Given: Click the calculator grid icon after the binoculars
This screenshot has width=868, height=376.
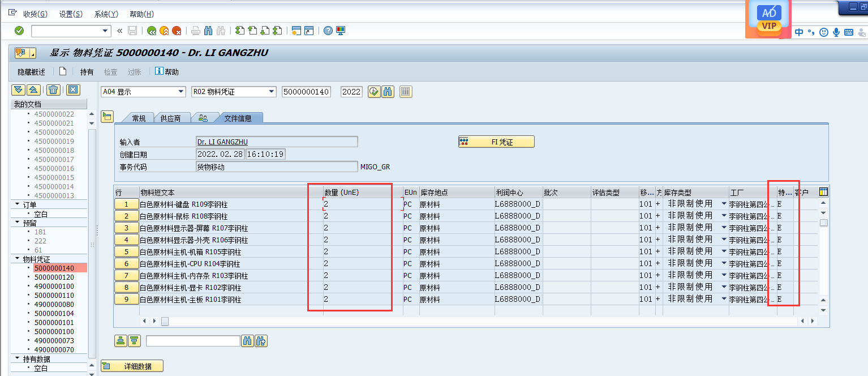Looking at the screenshot, I should (x=405, y=91).
